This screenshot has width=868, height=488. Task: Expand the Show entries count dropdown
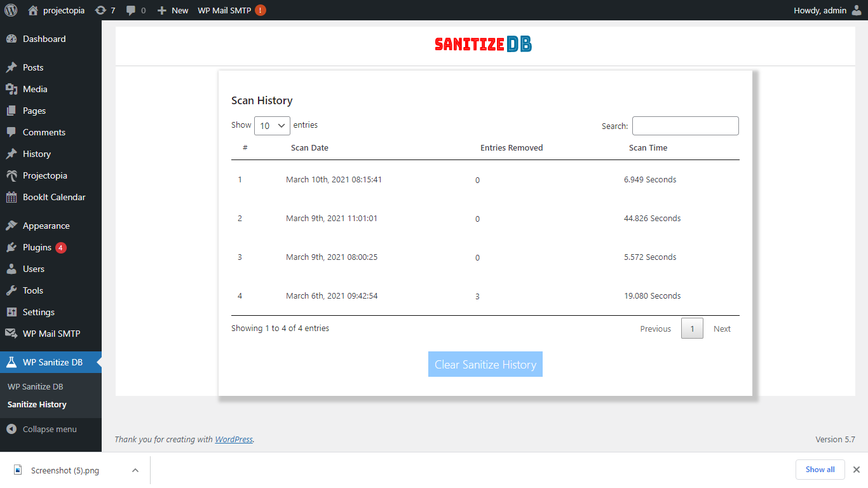(x=272, y=126)
